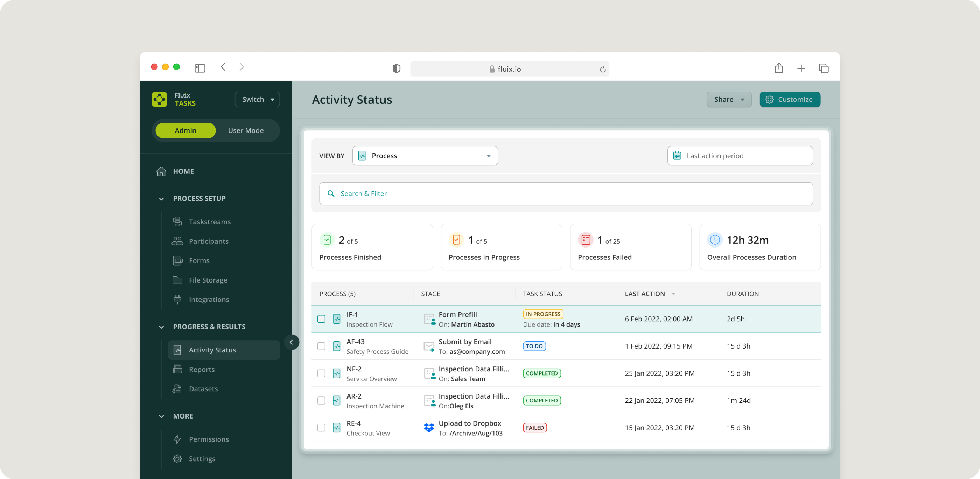The height and width of the screenshot is (479, 980).
Task: Click the Customize button
Action: coord(790,100)
